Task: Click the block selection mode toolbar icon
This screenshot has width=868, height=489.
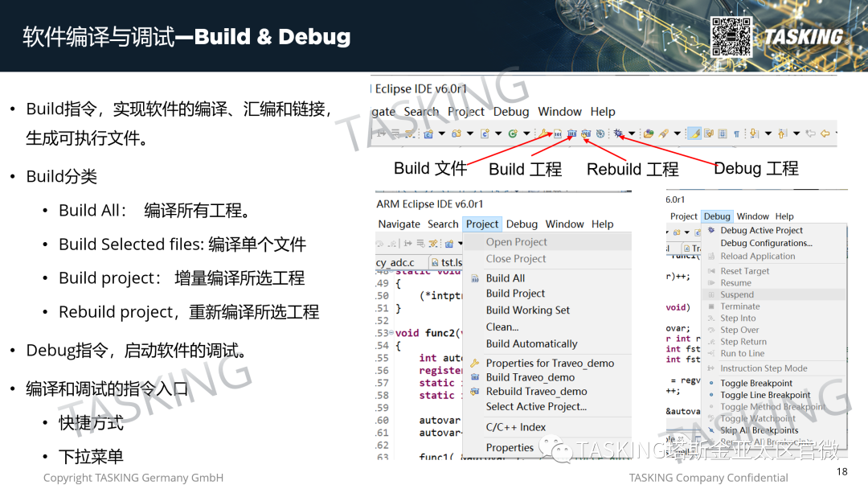Action: tap(723, 134)
